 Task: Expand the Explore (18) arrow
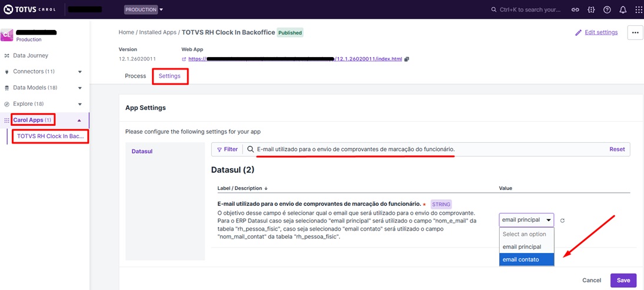pyautogui.click(x=80, y=104)
